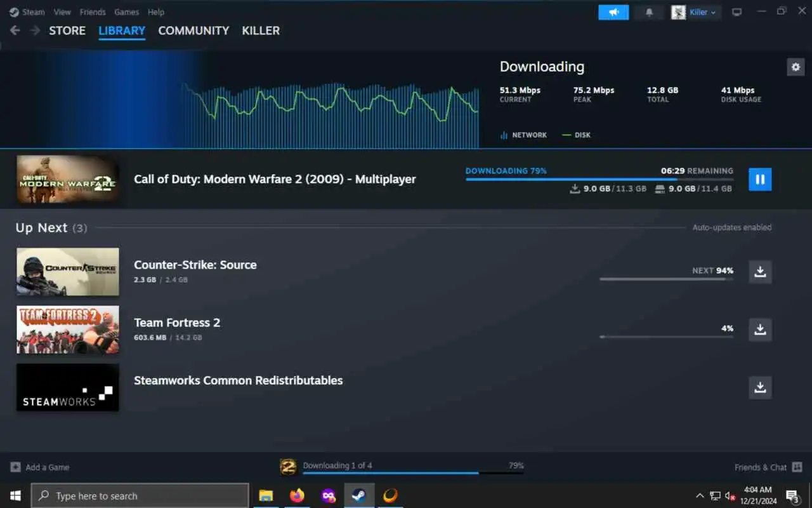Open the Steam menu
The width and height of the screenshot is (812, 508).
pos(34,12)
